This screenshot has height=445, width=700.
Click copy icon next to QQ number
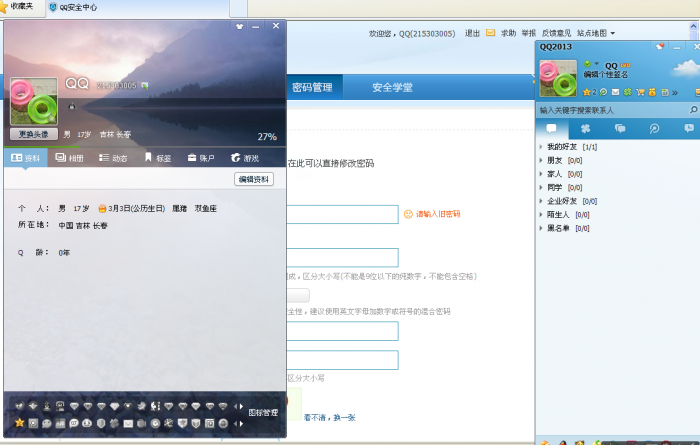pos(145,85)
